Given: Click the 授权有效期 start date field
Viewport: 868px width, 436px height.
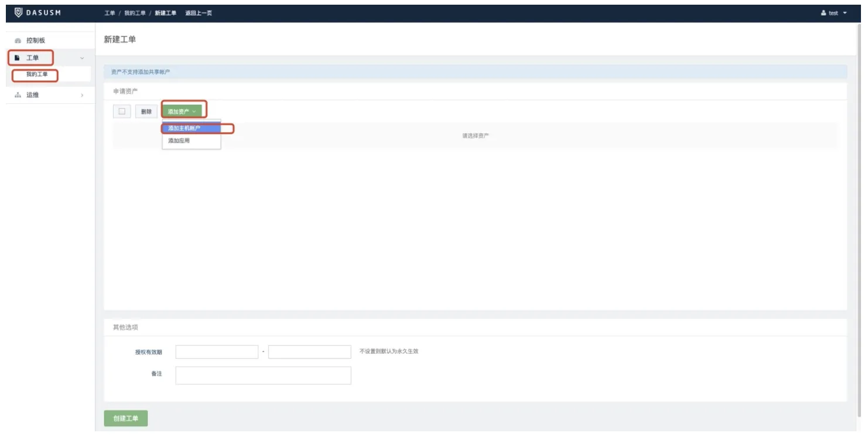Looking at the screenshot, I should click(x=217, y=352).
